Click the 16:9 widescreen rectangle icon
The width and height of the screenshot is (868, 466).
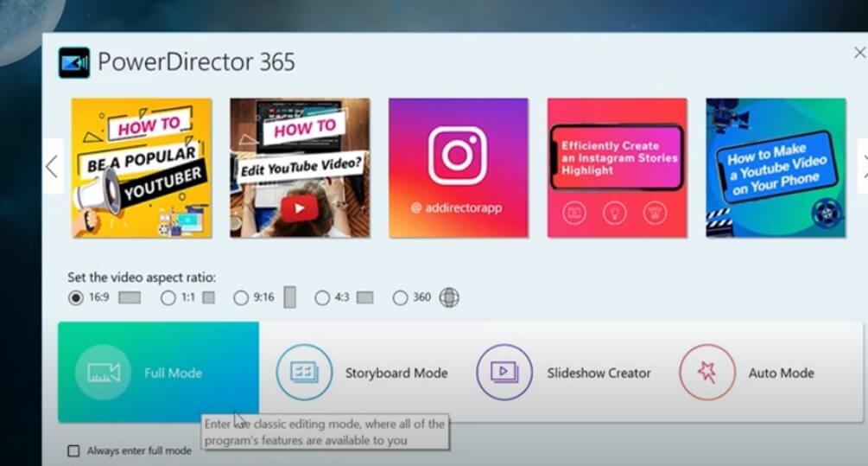(x=130, y=298)
